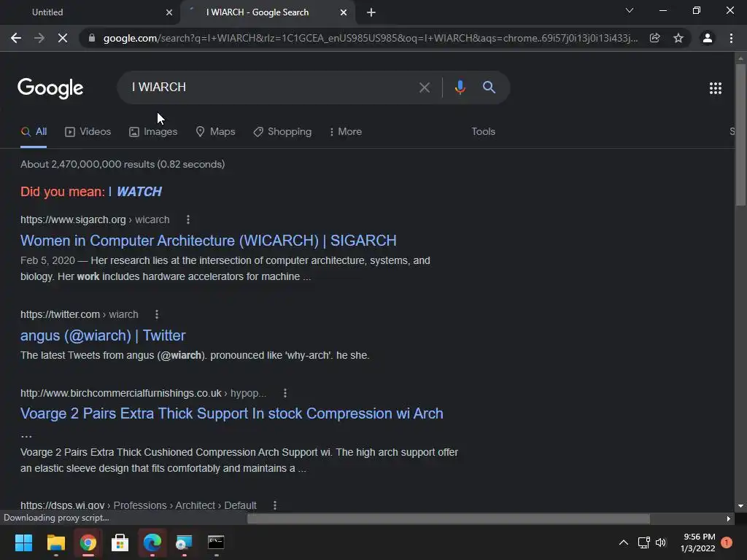Viewport: 747px width, 560px height.
Task: Click the twitter.com URL breadcrumb
Action: tap(79, 314)
